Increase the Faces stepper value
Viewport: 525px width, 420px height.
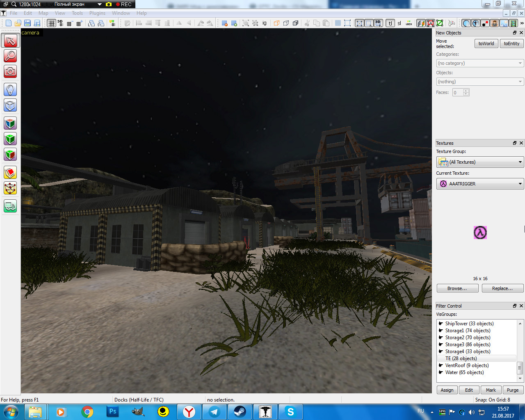click(466, 91)
